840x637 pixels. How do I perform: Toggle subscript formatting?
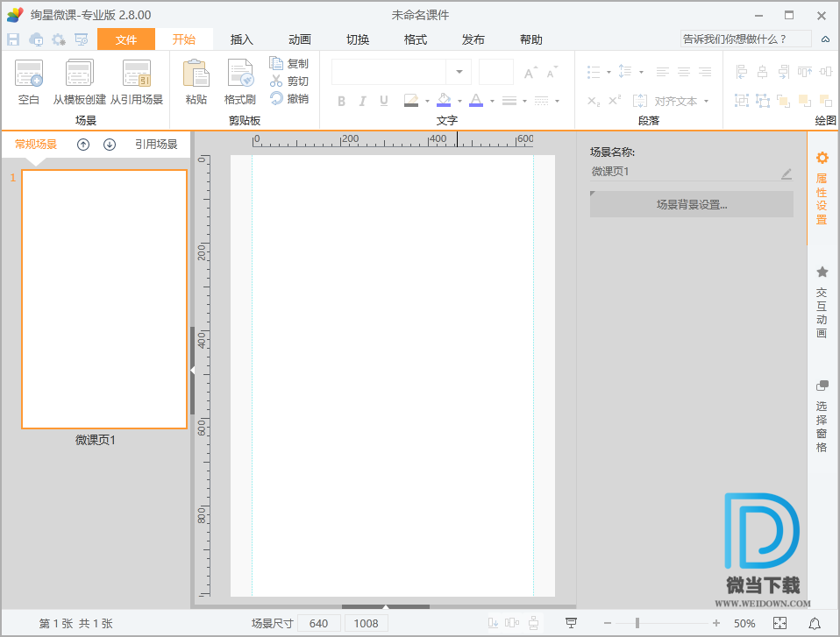click(594, 101)
